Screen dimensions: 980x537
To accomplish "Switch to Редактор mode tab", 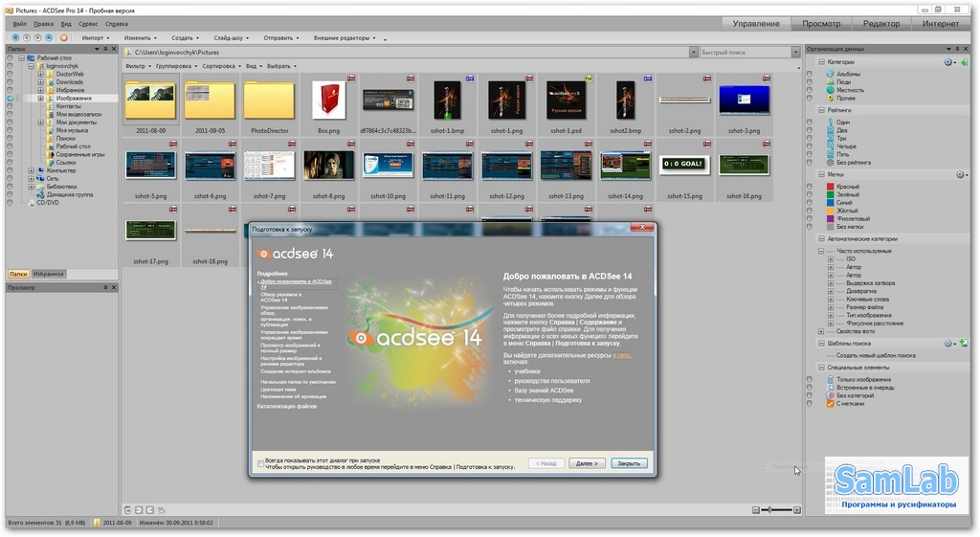I will pos(881,24).
